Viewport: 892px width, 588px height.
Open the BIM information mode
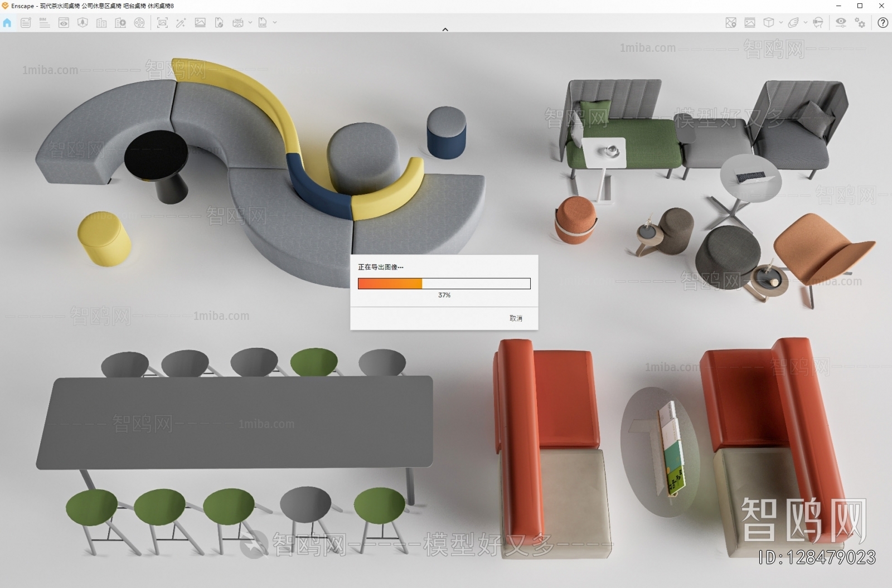45,23
